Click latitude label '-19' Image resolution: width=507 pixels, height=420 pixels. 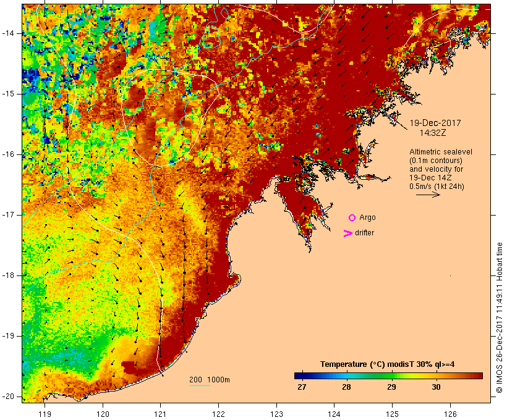tap(8, 336)
